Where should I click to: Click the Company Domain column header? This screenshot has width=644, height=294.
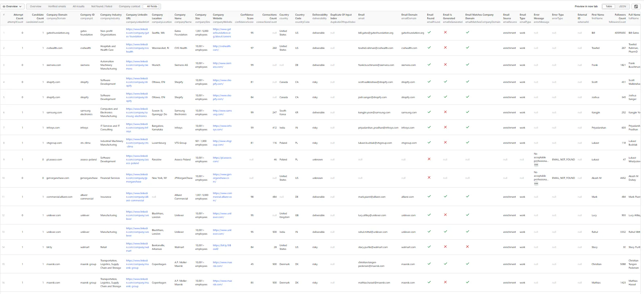click(57, 16)
